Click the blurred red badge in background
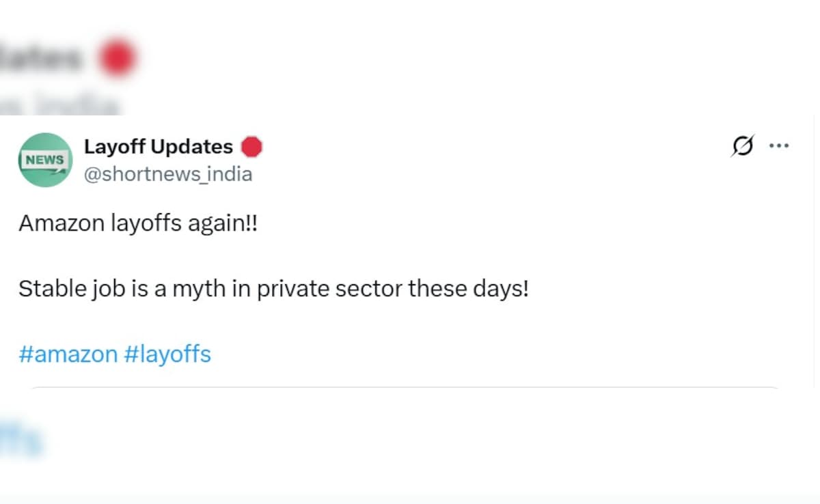Image resolution: width=820 pixels, height=504 pixels. click(118, 58)
